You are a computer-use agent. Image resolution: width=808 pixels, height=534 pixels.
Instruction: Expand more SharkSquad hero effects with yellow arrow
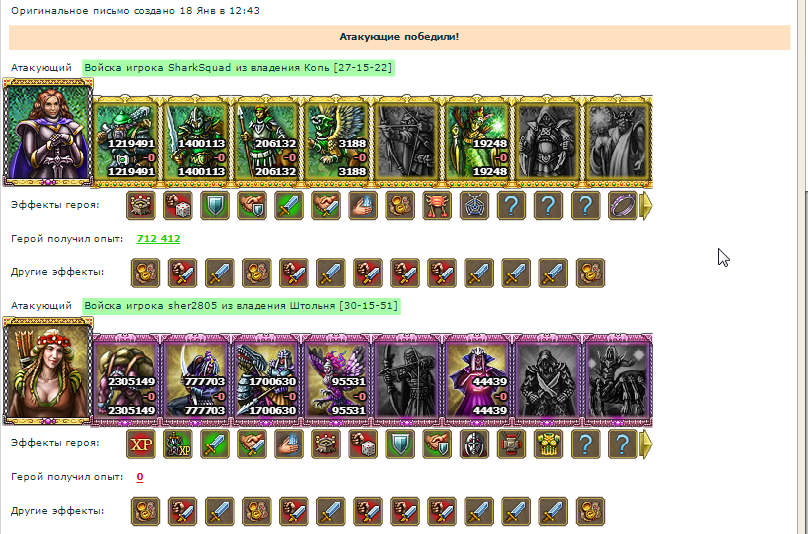646,206
